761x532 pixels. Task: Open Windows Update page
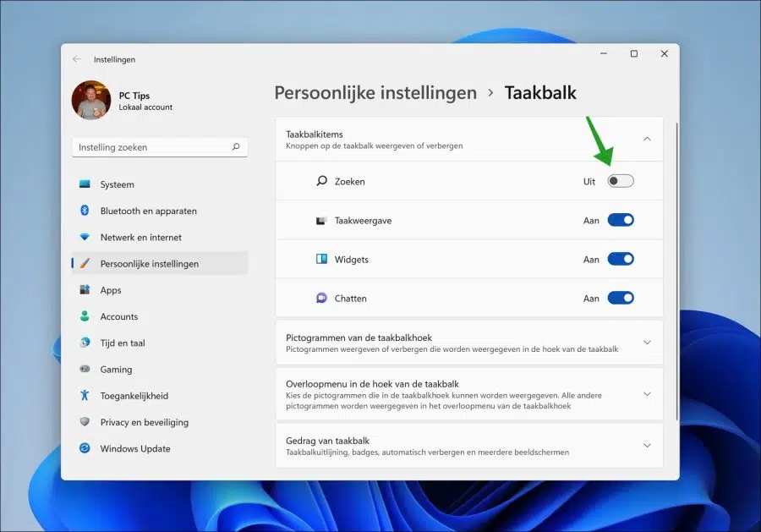coord(160,448)
